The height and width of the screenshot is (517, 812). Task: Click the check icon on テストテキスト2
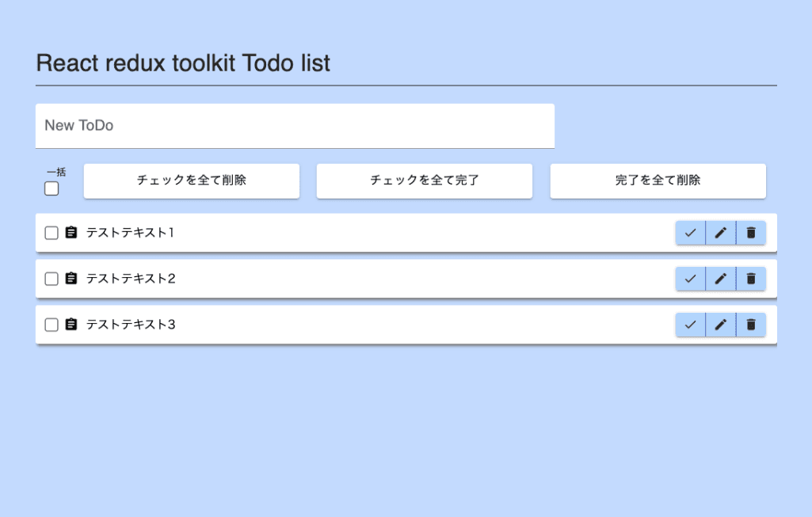point(690,279)
